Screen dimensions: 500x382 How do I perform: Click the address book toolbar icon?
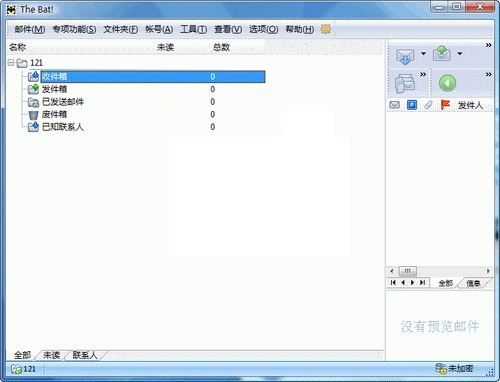pyautogui.click(x=405, y=83)
